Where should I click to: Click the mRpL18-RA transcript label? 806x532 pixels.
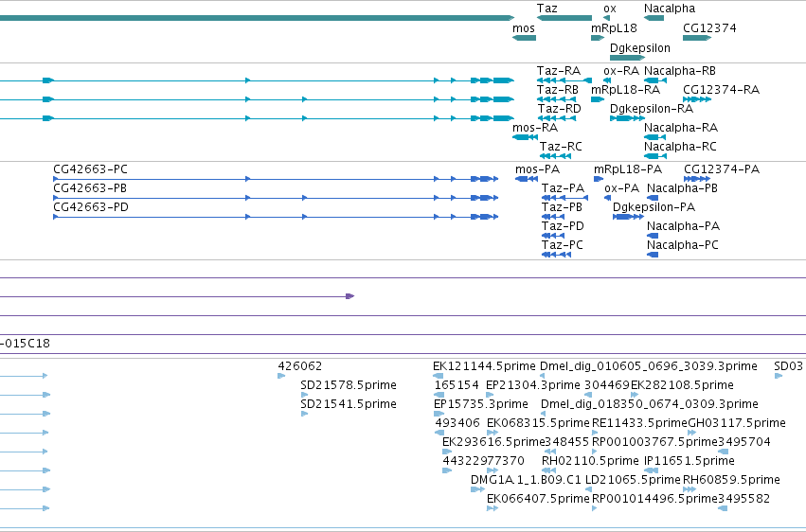click(x=626, y=90)
